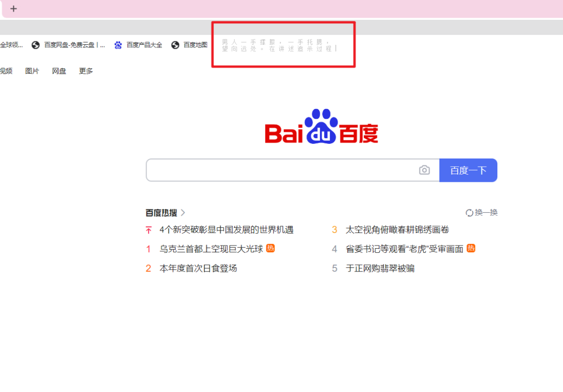Open the 图片 navigation tab
The height and width of the screenshot is (392, 563).
[x=32, y=71]
